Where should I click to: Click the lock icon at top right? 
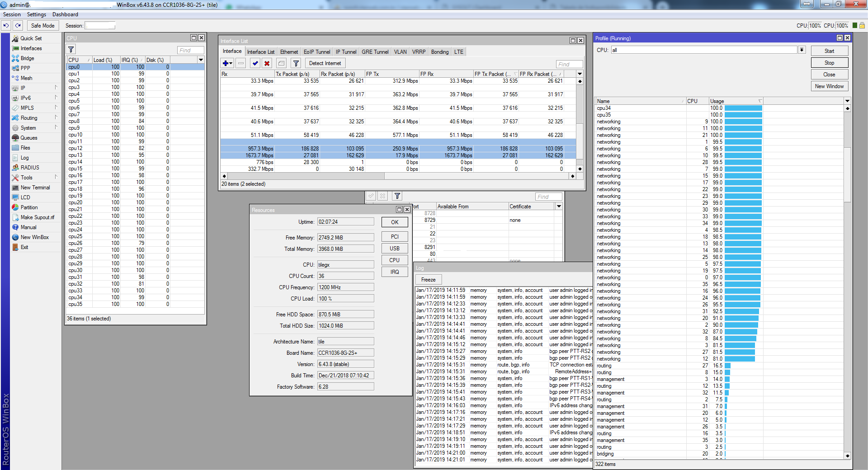[x=862, y=26]
